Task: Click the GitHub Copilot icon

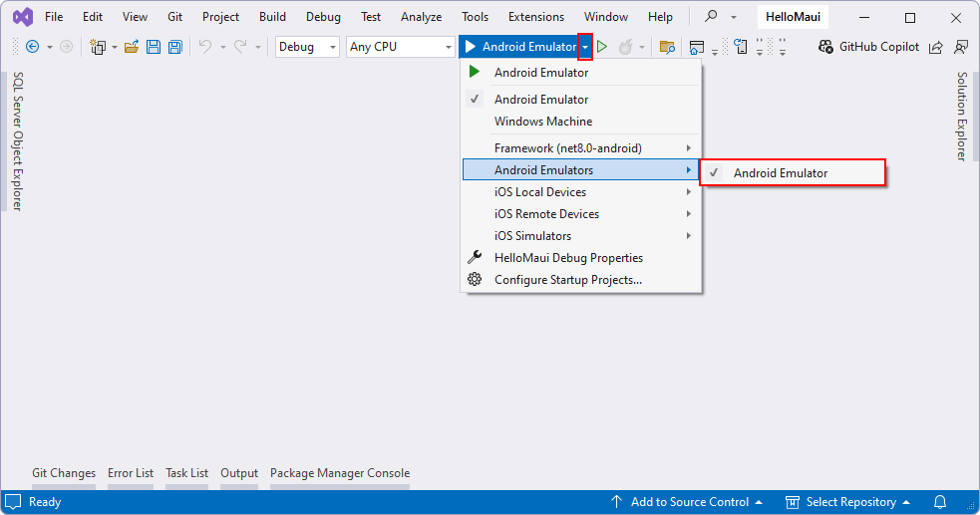Action: [825, 47]
